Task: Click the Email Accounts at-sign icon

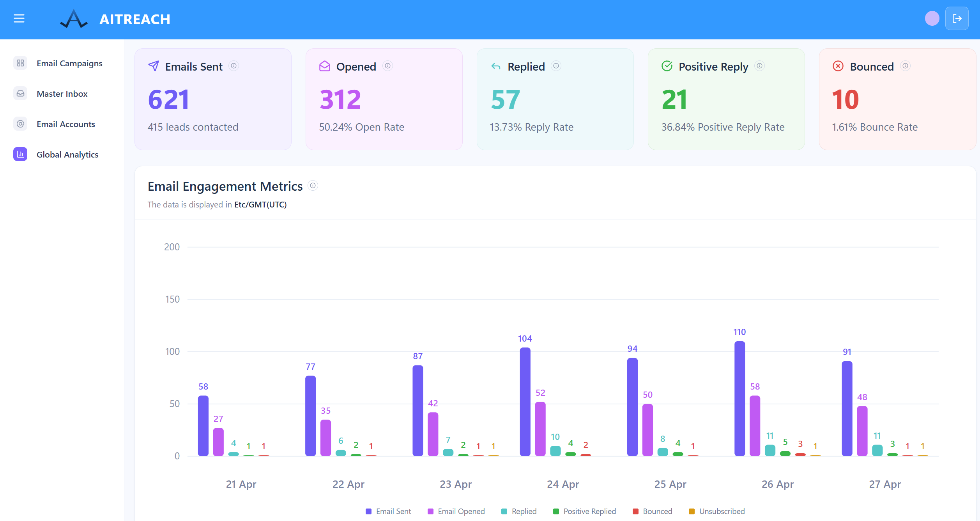Action: tap(20, 124)
